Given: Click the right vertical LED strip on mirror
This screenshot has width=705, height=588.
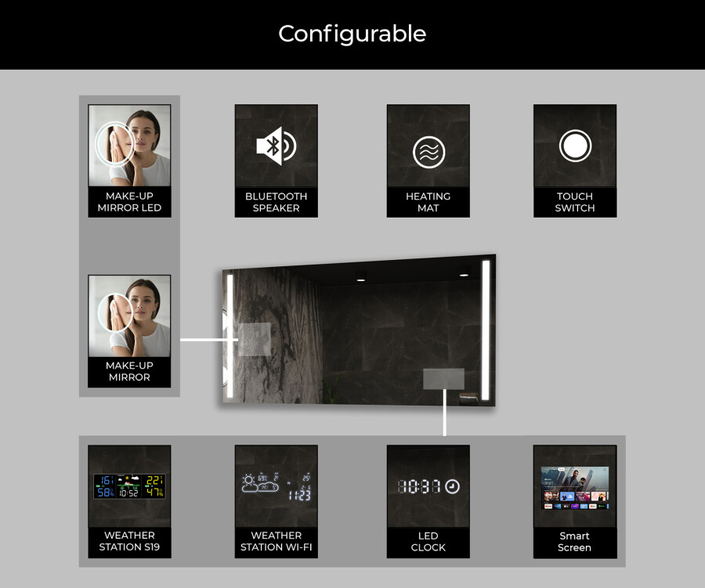Looking at the screenshot, I should (486, 329).
